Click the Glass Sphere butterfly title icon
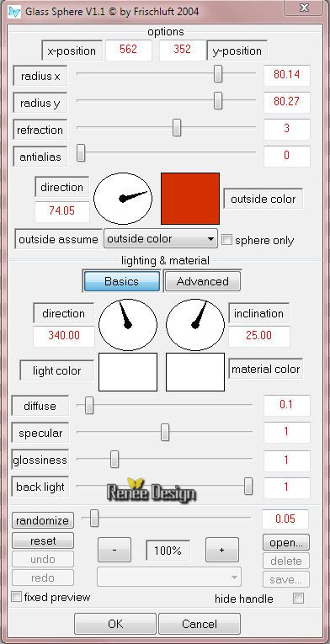The width and height of the screenshot is (330, 644). coord(14,11)
